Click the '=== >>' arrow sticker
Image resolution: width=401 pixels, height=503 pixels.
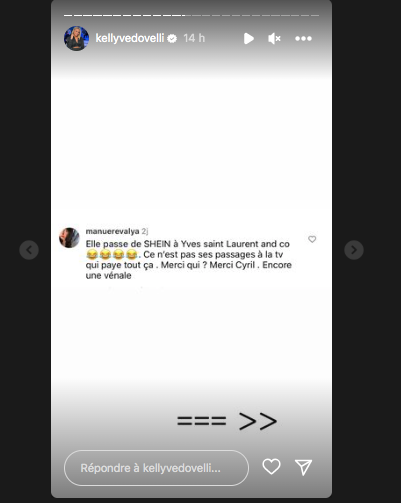(227, 421)
